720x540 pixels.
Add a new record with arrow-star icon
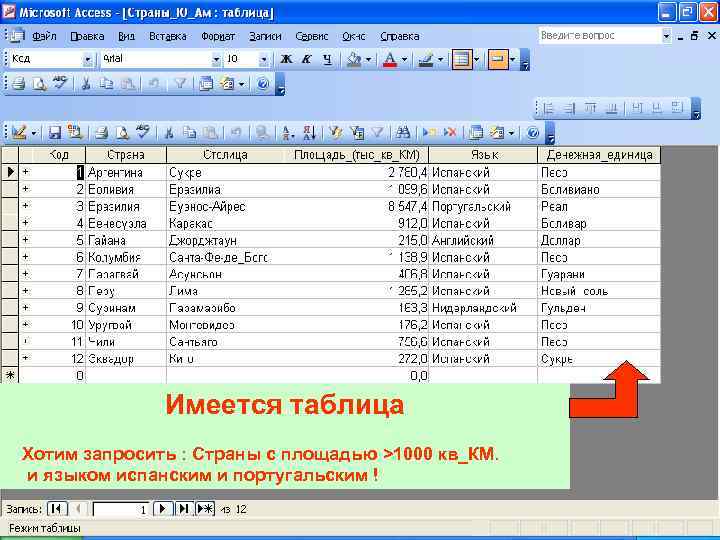point(430,133)
